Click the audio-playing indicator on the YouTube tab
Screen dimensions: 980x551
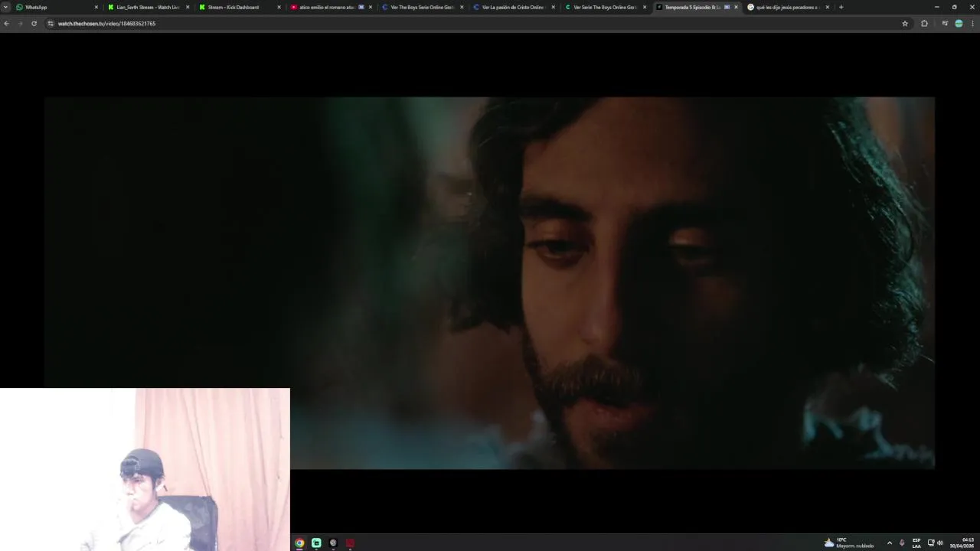(x=361, y=7)
